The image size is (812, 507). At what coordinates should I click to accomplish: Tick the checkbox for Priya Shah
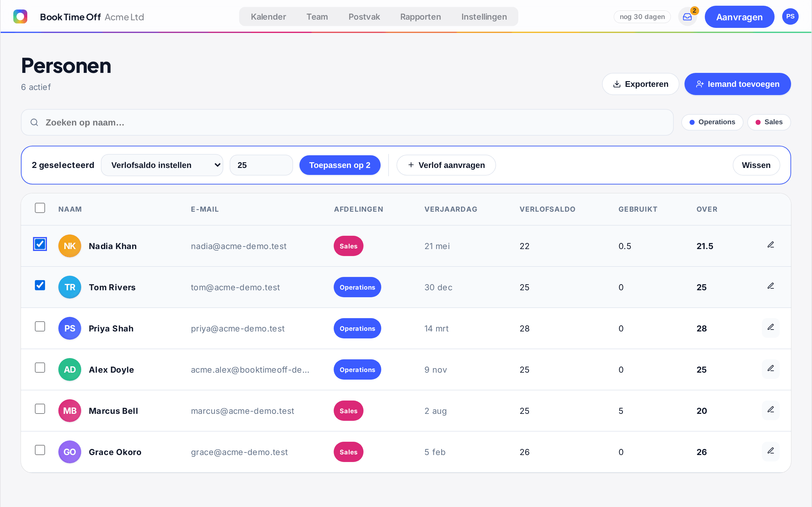pyautogui.click(x=40, y=326)
